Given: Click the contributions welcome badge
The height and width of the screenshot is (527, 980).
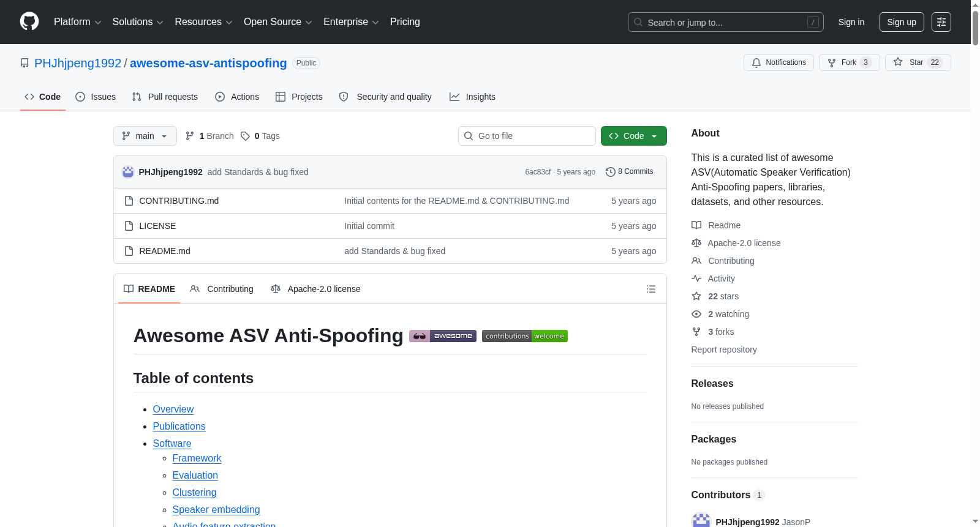Looking at the screenshot, I should (x=525, y=336).
